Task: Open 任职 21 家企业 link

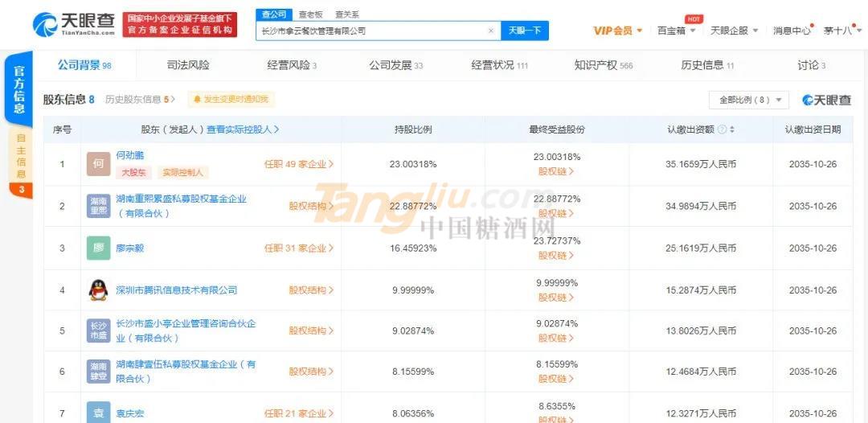Action: tap(299, 413)
